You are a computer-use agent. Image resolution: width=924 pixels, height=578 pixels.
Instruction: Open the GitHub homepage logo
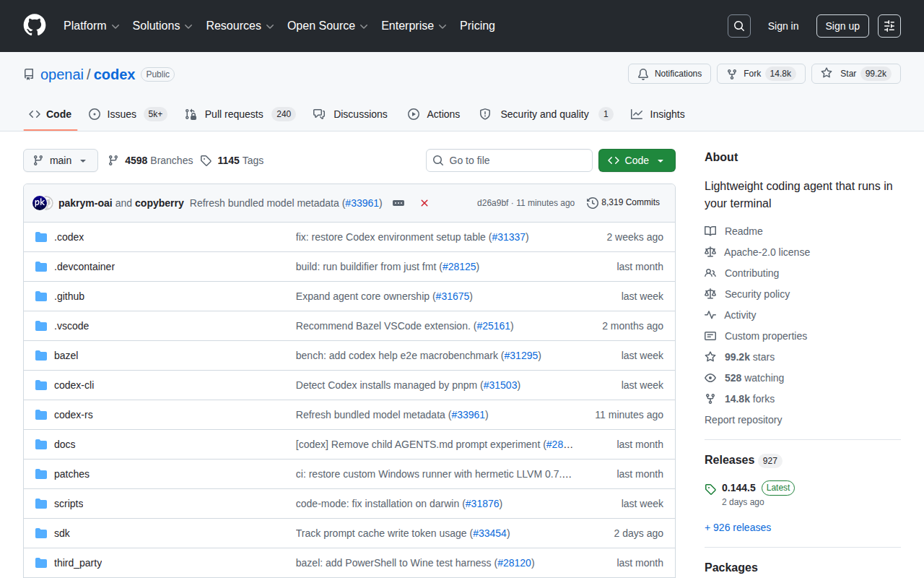[x=35, y=26]
